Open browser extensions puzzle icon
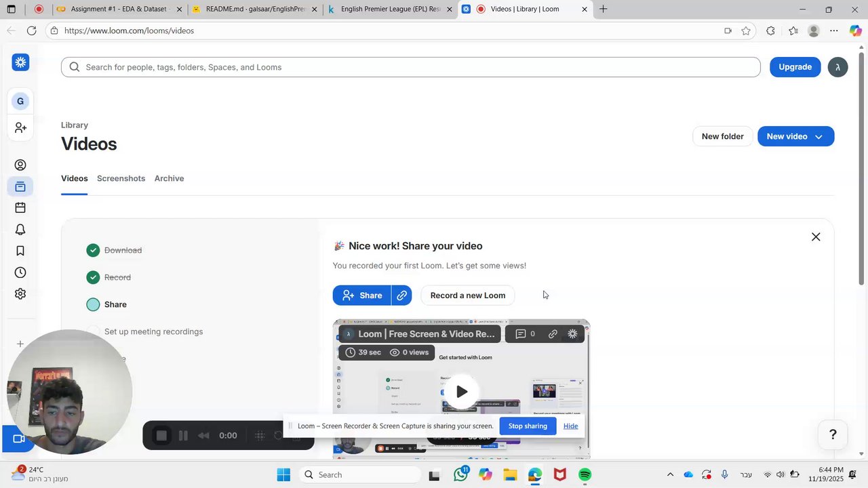Viewport: 868px width, 488px height. (x=770, y=30)
